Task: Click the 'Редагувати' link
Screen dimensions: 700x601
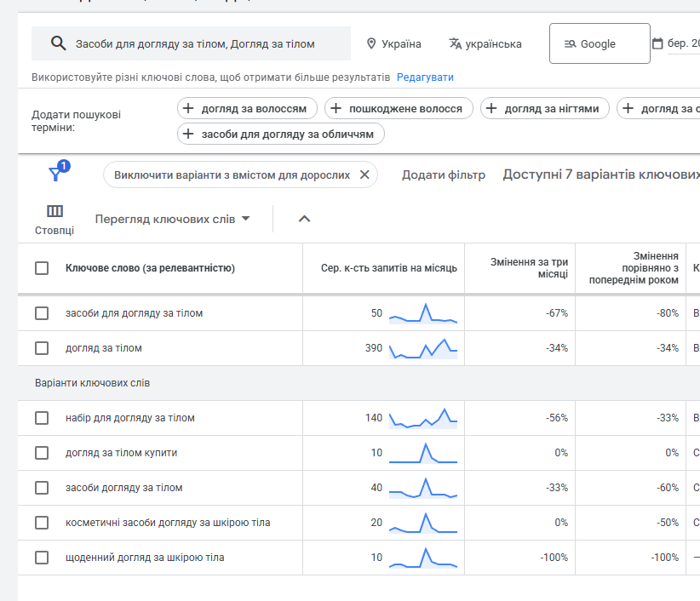Action: click(425, 77)
